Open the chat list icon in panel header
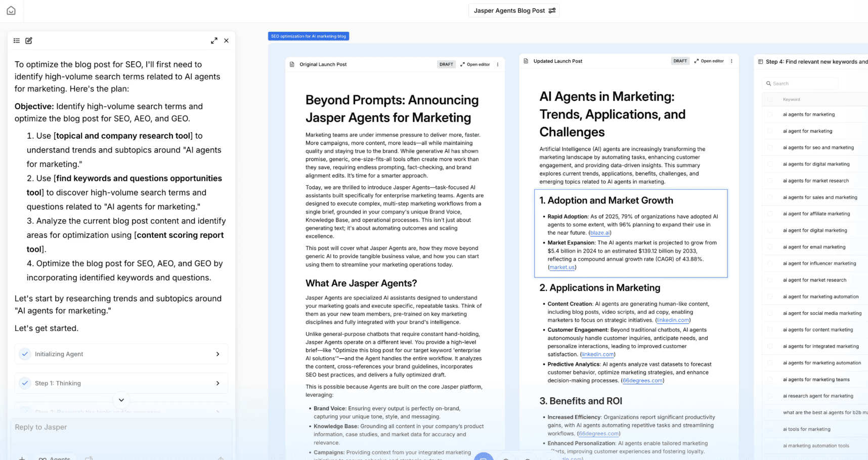The width and height of the screenshot is (868, 460). (17, 40)
